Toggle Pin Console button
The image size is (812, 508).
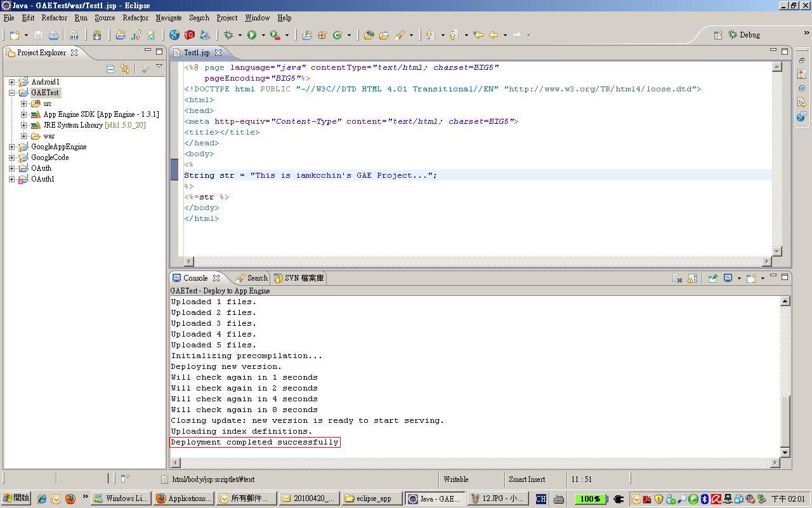[x=712, y=278]
